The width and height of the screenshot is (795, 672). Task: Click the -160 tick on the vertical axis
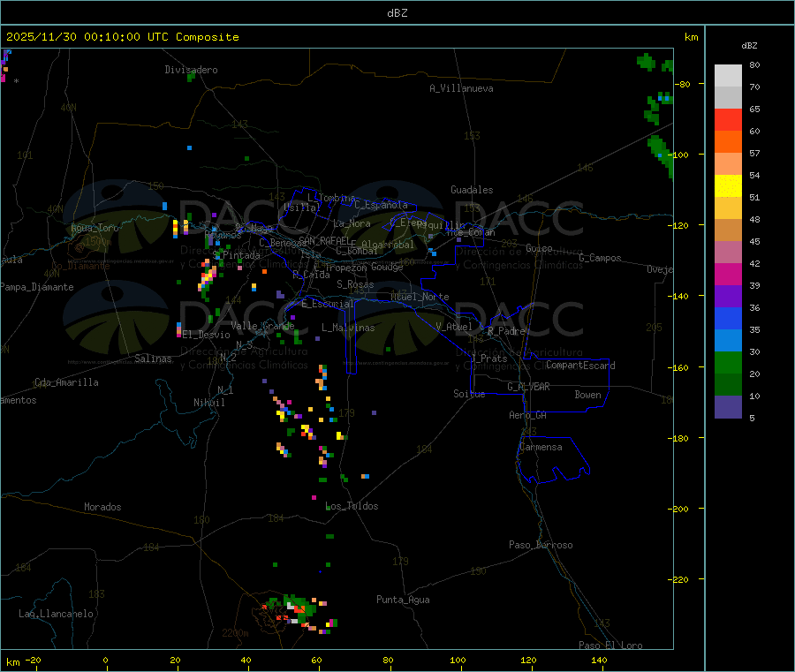coord(680,367)
